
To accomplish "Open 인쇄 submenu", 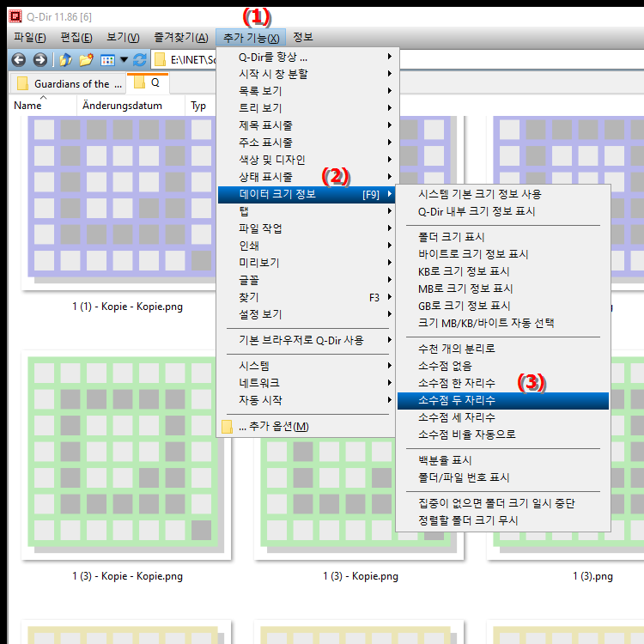I will point(306,246).
